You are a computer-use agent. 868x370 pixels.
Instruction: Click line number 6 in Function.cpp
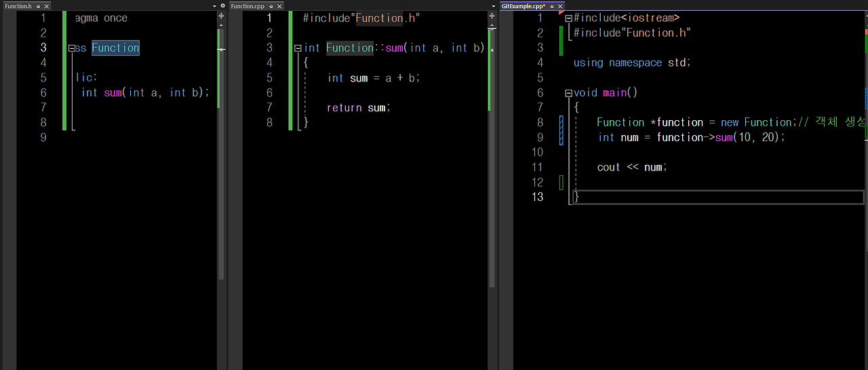click(x=269, y=92)
